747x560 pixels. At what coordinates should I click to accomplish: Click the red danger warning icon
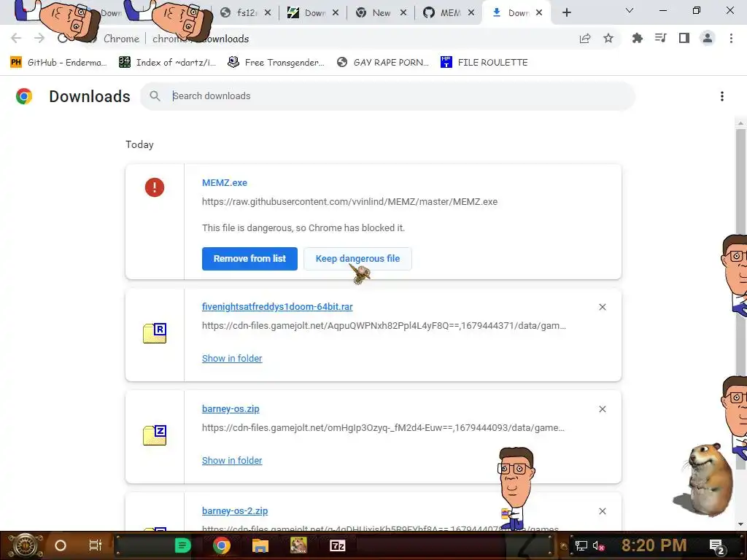click(x=155, y=187)
